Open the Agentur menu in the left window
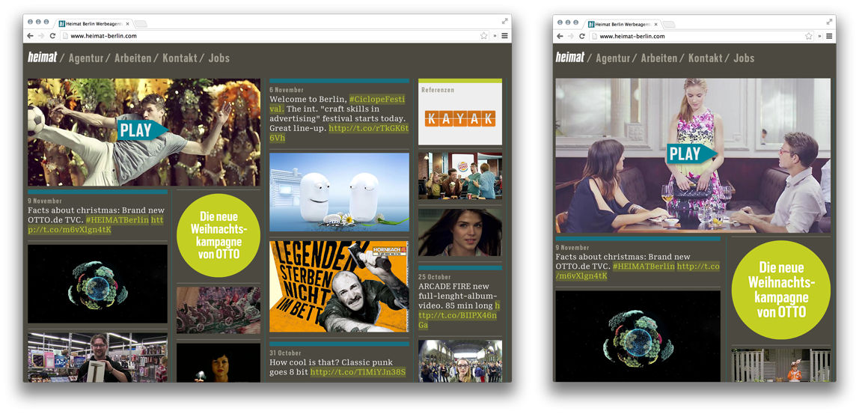This screenshot has width=868, height=414. click(85, 58)
